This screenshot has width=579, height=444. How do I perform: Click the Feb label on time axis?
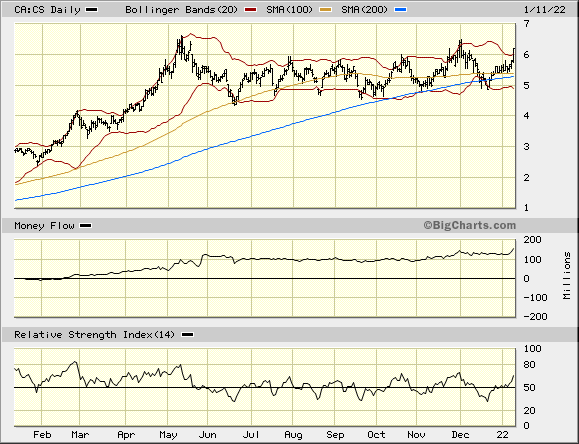(42, 435)
